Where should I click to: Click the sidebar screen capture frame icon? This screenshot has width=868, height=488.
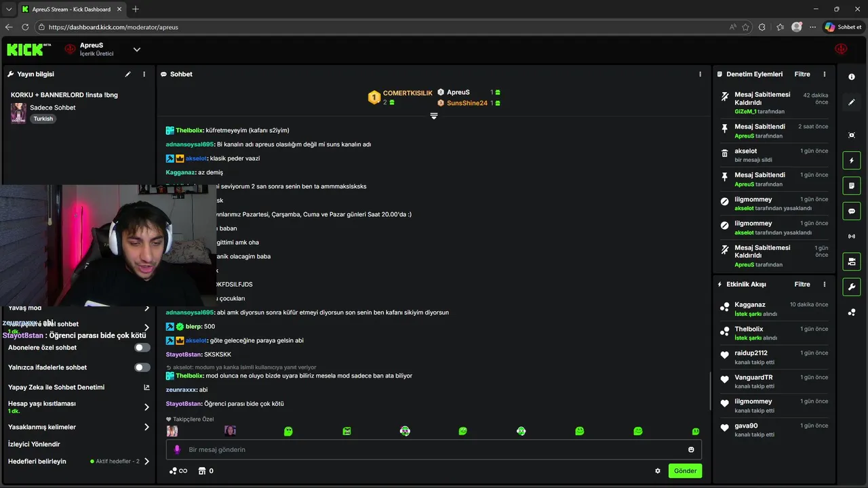click(852, 135)
